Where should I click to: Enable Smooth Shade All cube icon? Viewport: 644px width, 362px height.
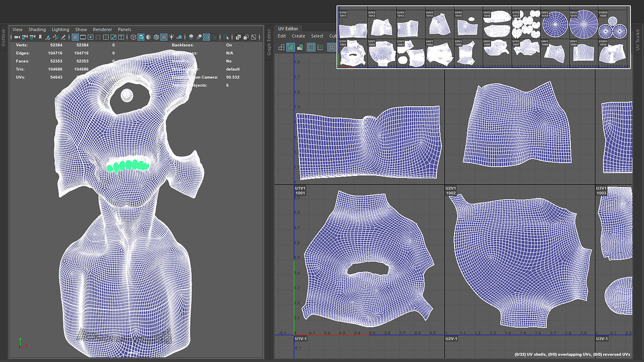coord(141,37)
